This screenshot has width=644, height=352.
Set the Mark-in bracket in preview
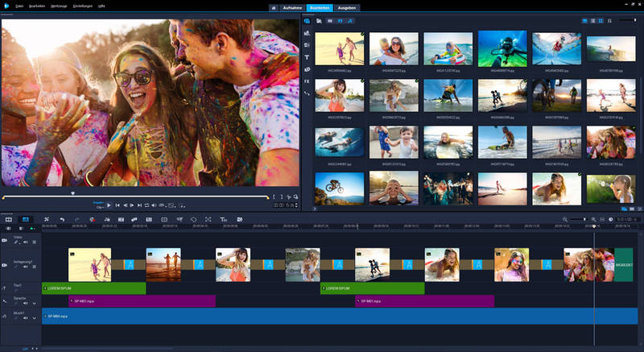tap(274, 197)
